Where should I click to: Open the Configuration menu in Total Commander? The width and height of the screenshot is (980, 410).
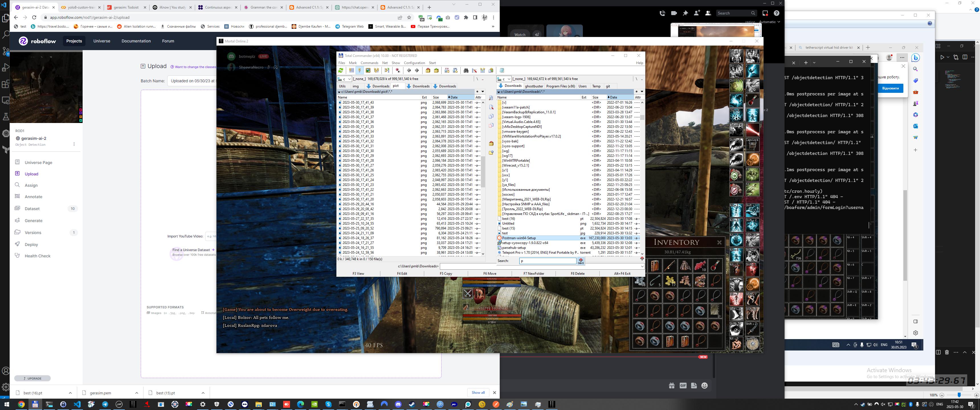[x=414, y=63]
